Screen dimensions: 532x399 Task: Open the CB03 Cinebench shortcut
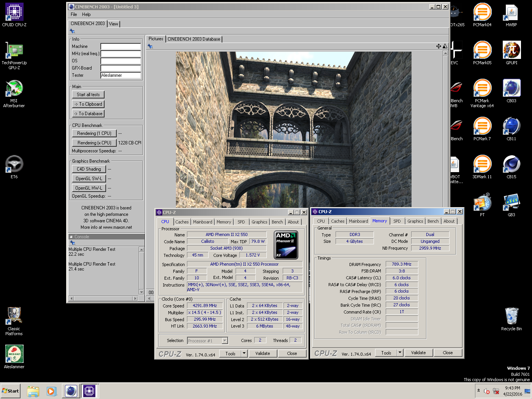[x=511, y=91]
